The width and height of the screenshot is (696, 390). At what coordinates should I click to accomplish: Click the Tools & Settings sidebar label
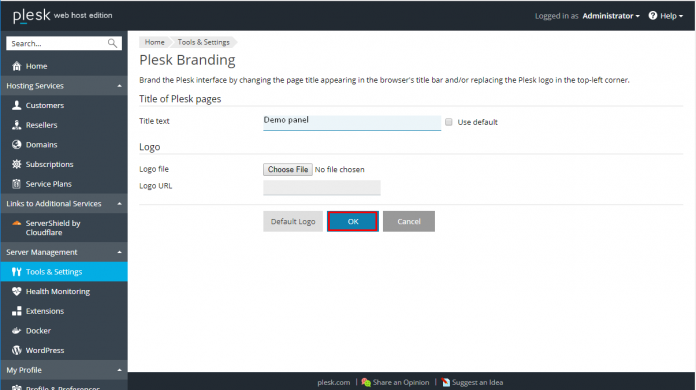tap(54, 272)
